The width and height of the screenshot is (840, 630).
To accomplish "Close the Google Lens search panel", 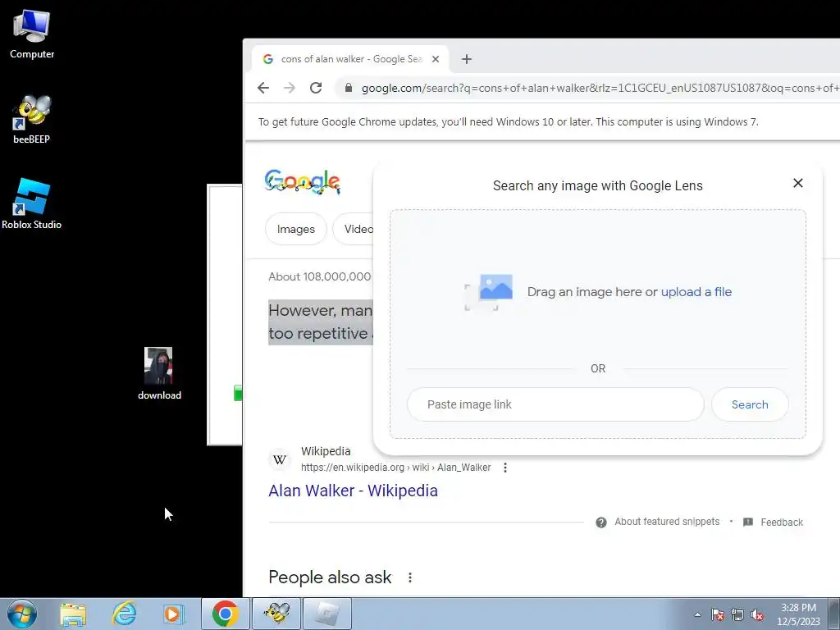I will click(x=797, y=183).
